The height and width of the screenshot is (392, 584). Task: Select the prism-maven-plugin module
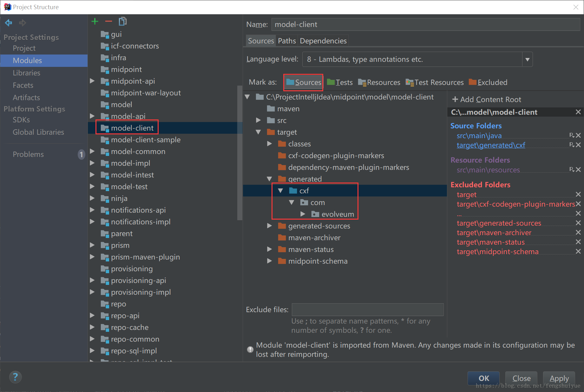145,257
